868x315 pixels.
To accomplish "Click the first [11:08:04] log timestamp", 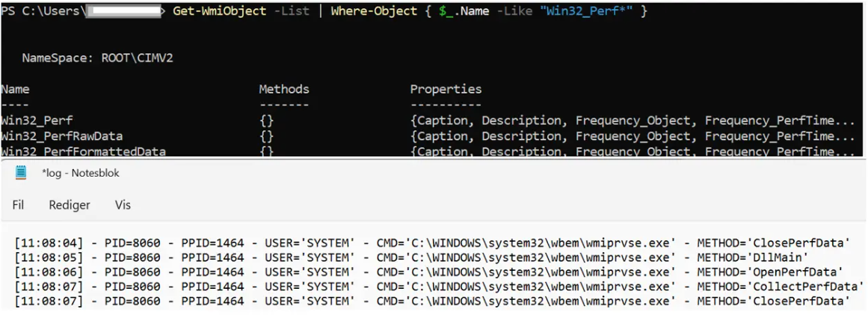I will [x=43, y=243].
